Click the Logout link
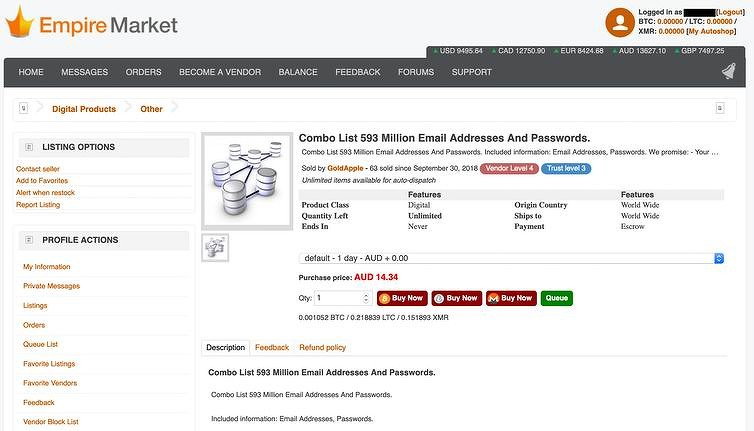 pos(730,12)
